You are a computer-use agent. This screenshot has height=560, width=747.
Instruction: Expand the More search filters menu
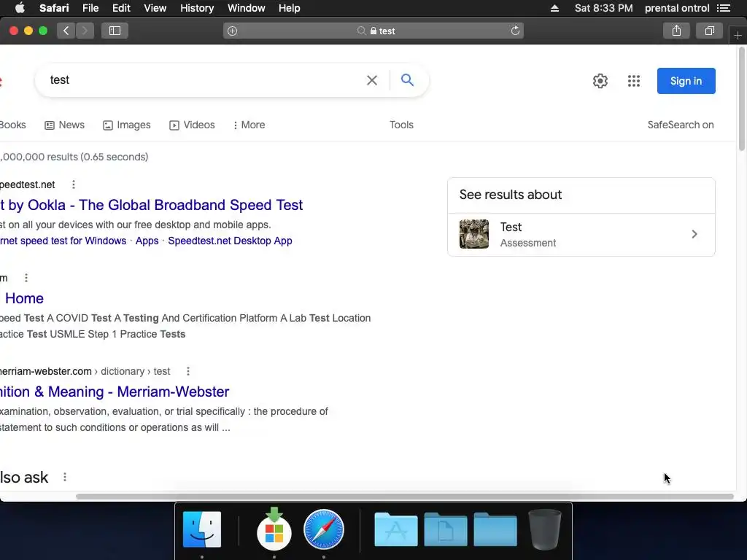(x=249, y=125)
